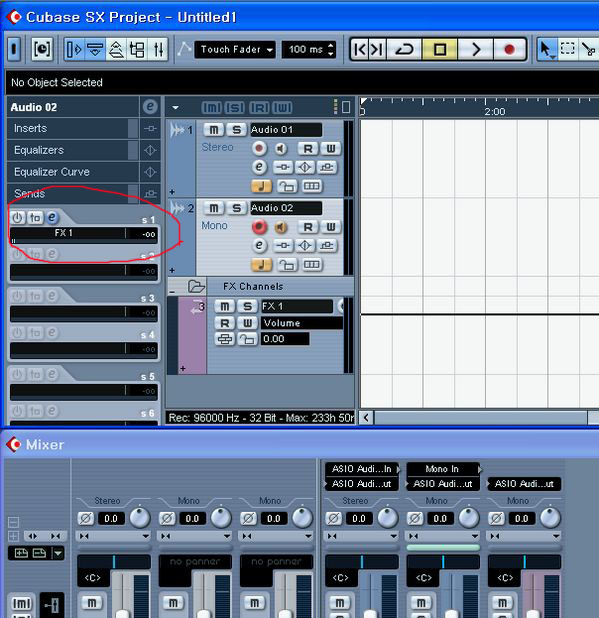This screenshot has height=618, width=599.
Task: Open the Pool window icon
Action: click(x=137, y=50)
